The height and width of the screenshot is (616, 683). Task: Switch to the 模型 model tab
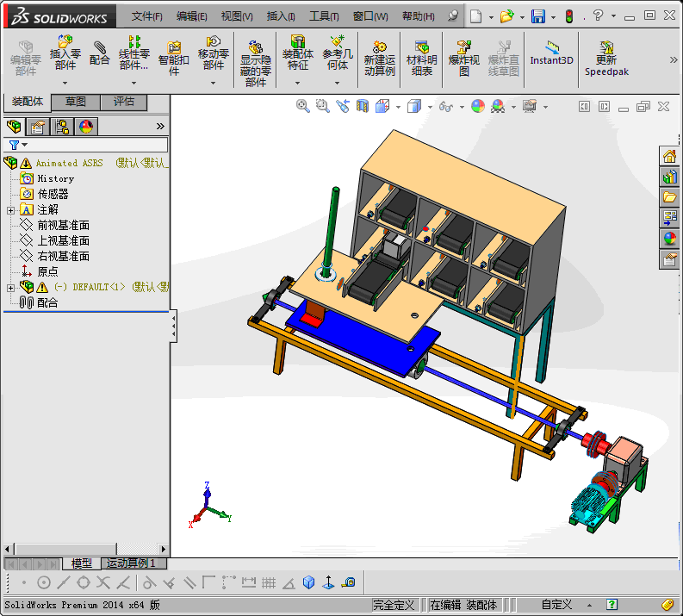82,563
